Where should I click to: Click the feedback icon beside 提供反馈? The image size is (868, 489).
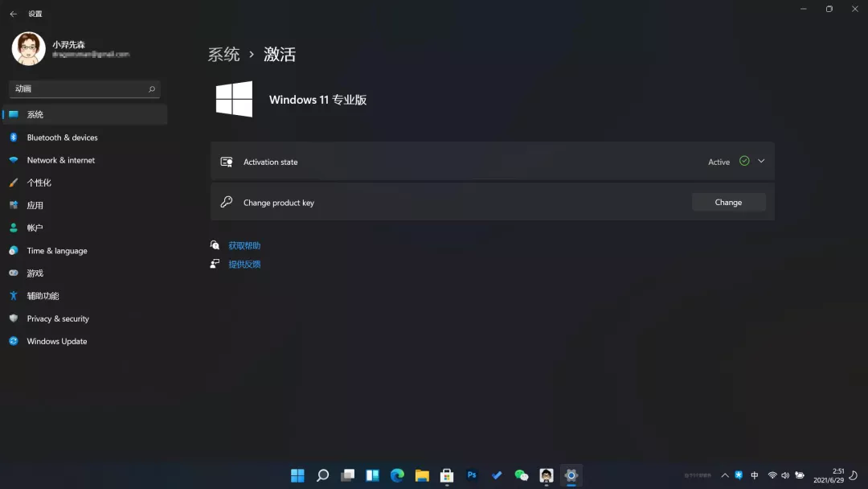(x=215, y=264)
